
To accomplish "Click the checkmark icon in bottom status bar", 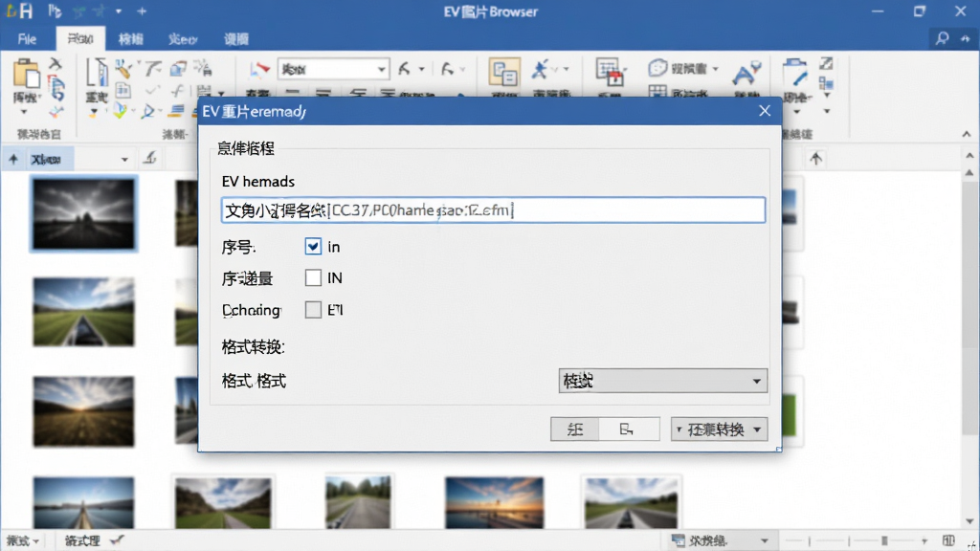I will coord(117,540).
